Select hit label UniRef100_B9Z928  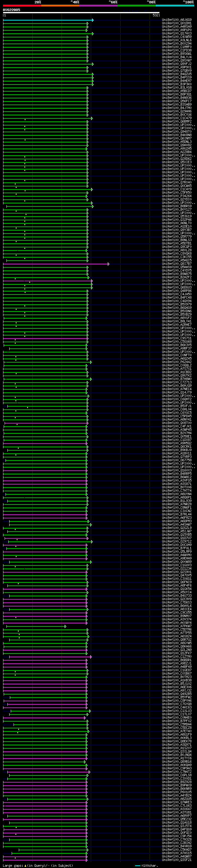177,782
